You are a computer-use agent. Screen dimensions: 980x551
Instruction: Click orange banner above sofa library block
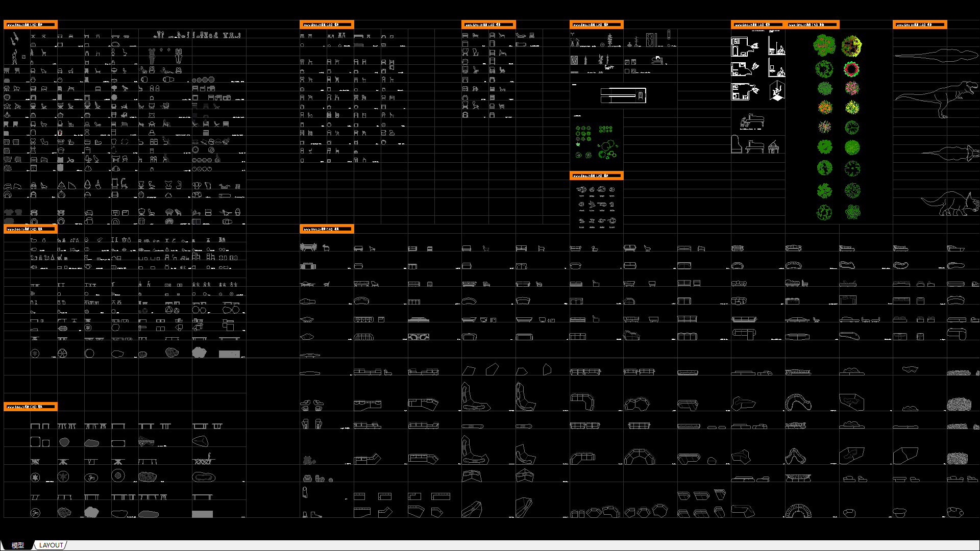tap(327, 229)
